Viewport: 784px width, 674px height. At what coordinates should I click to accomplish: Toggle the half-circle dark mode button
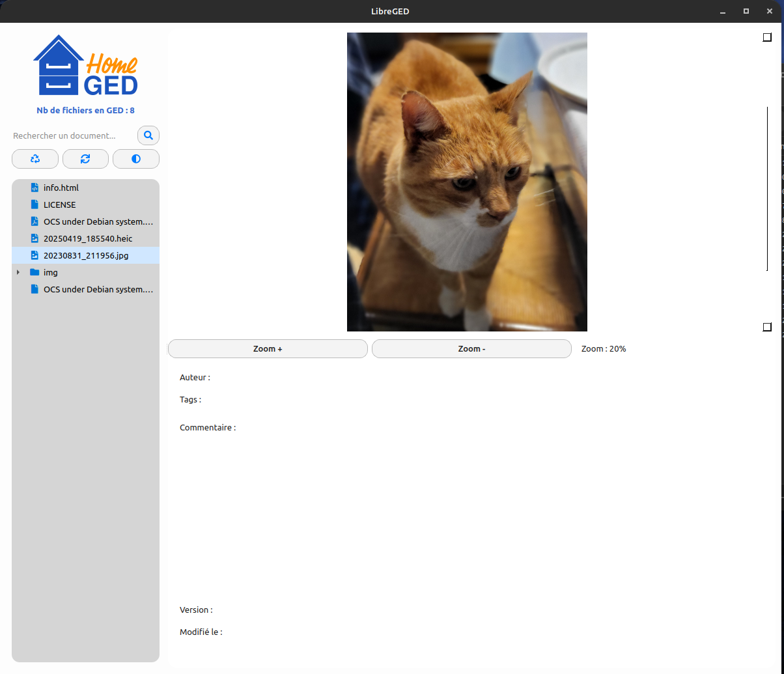point(136,159)
